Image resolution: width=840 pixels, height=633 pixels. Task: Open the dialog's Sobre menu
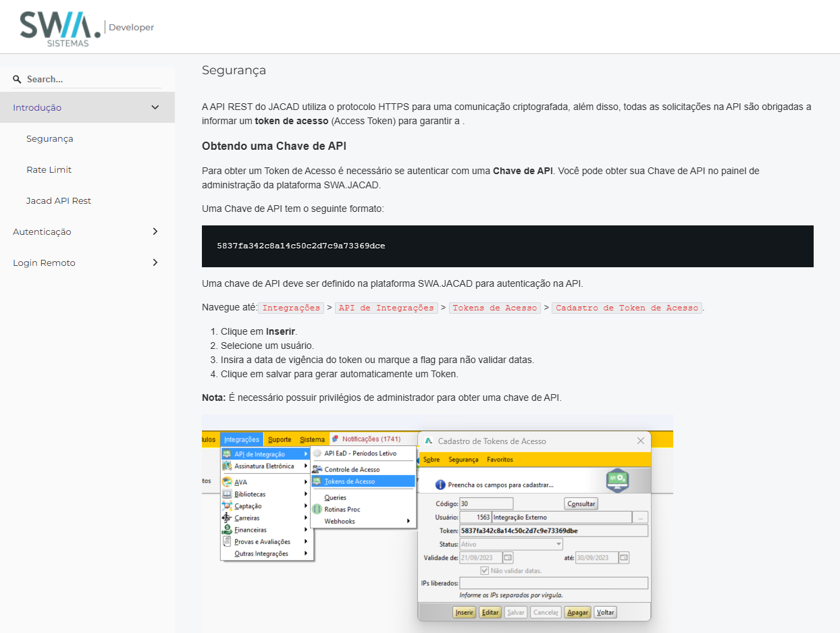pos(431,460)
